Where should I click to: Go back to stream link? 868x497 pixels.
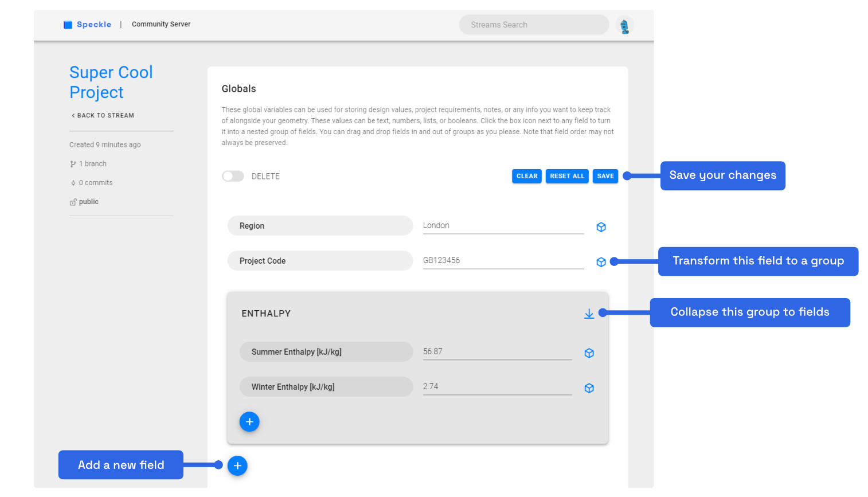pyautogui.click(x=103, y=115)
